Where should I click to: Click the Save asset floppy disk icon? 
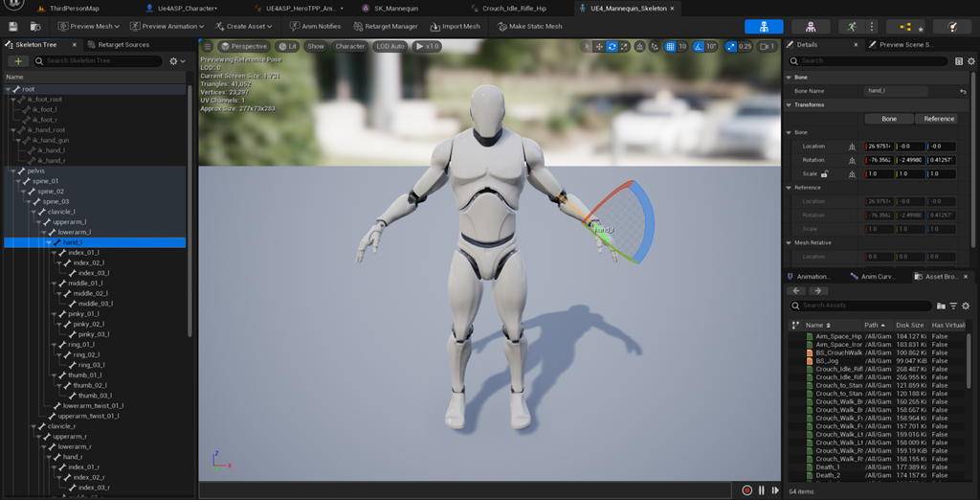[13, 26]
